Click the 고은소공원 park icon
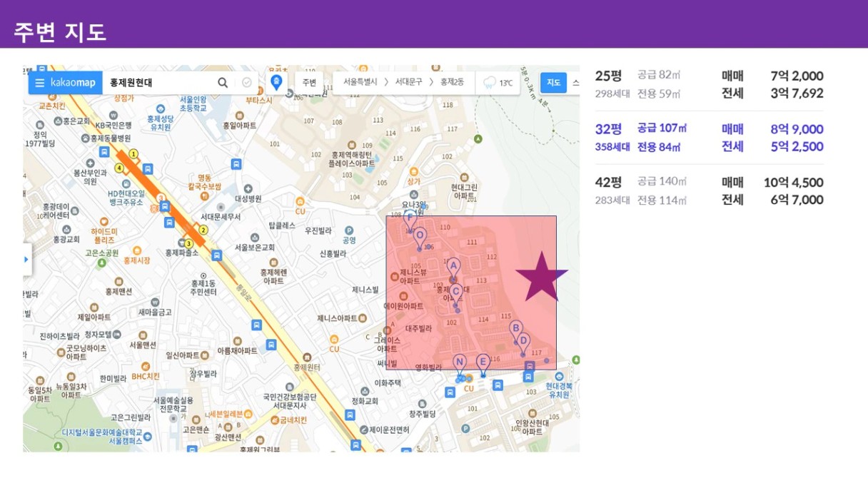The image size is (868, 488). coord(101,263)
